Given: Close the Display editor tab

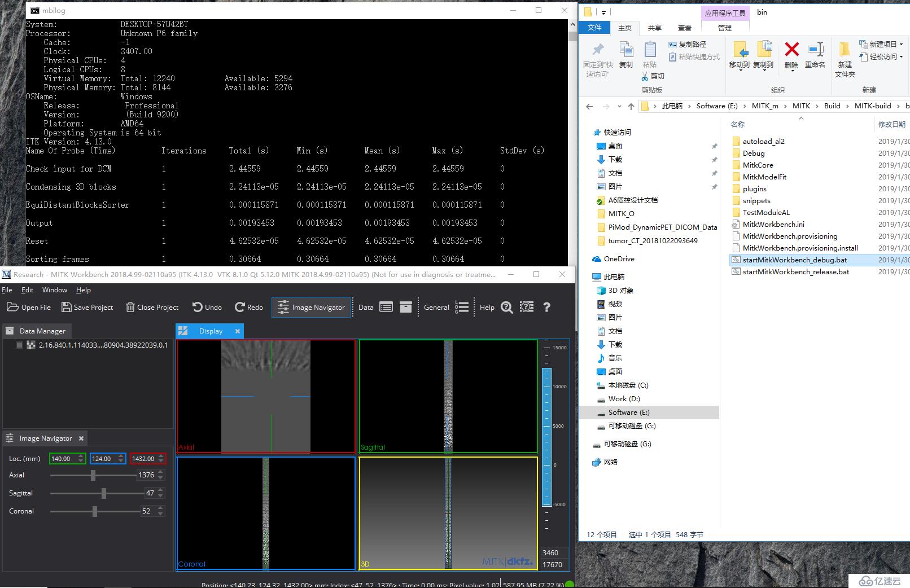Looking at the screenshot, I should [238, 331].
